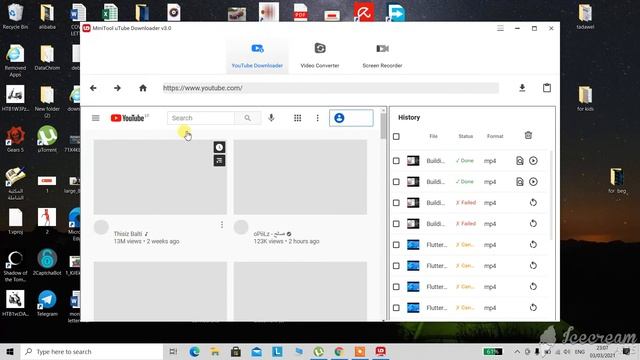Tick checkbox of second Buildi... Done row

click(x=396, y=182)
